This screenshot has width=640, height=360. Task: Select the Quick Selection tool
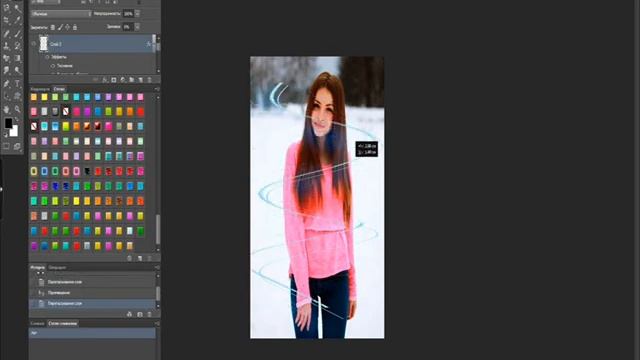point(18,8)
